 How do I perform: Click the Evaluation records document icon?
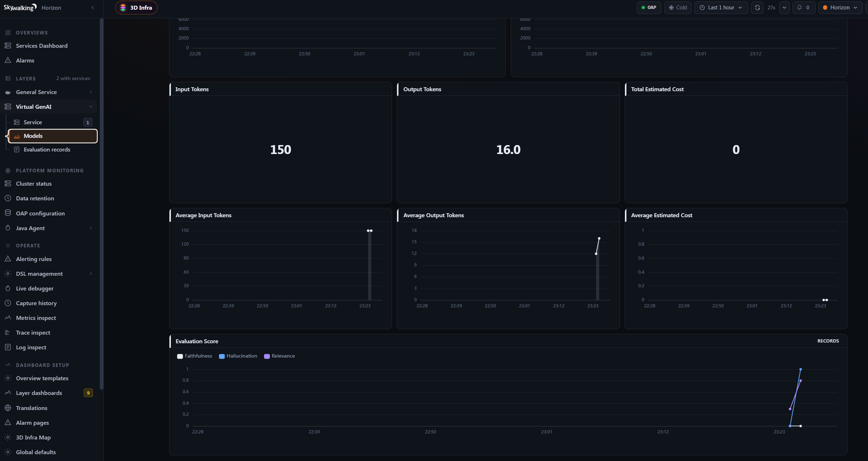point(17,149)
